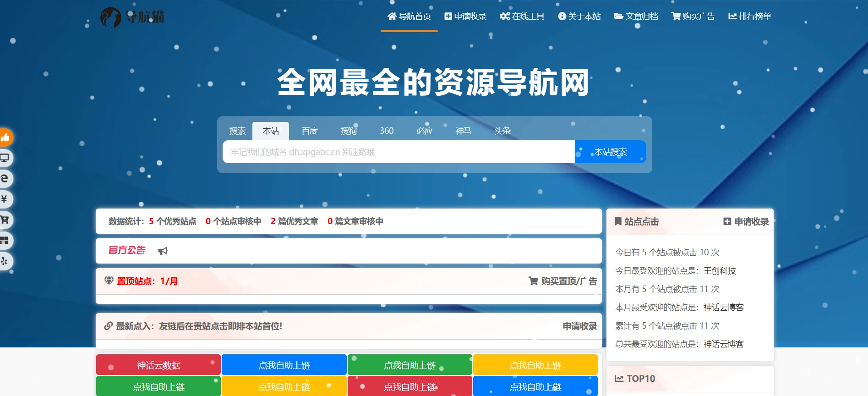Switch to the 搜狗 search tab

(349, 131)
